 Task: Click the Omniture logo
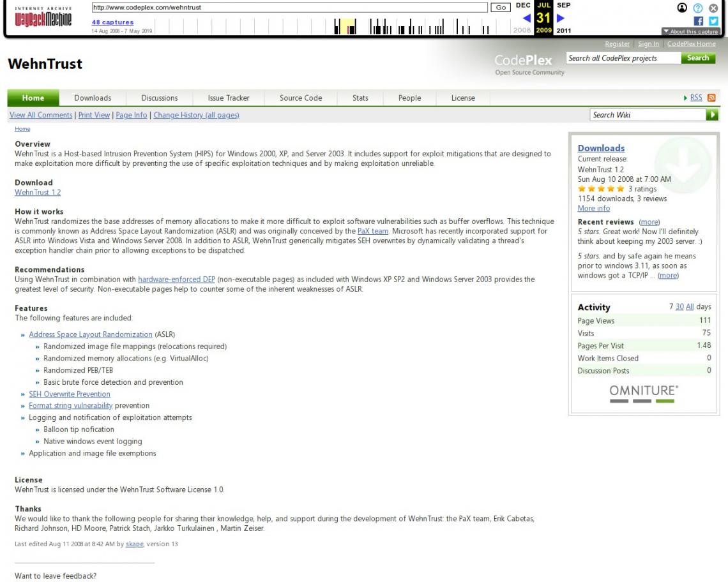643,394
